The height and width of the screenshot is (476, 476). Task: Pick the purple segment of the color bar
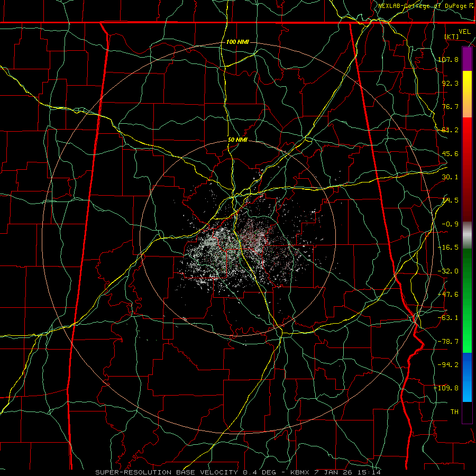pos(467,59)
